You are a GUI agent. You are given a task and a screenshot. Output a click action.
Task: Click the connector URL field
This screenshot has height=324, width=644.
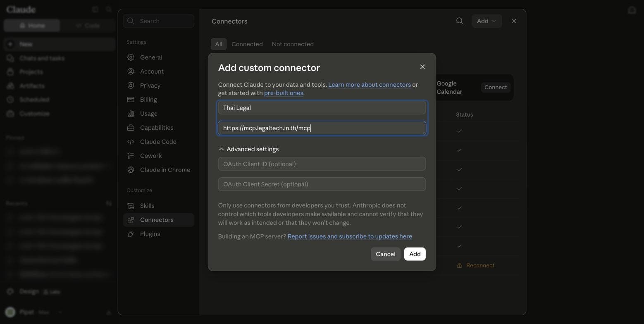(x=322, y=128)
